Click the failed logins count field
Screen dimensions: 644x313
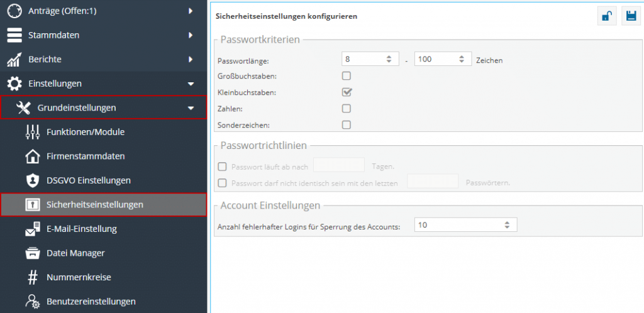(459, 225)
